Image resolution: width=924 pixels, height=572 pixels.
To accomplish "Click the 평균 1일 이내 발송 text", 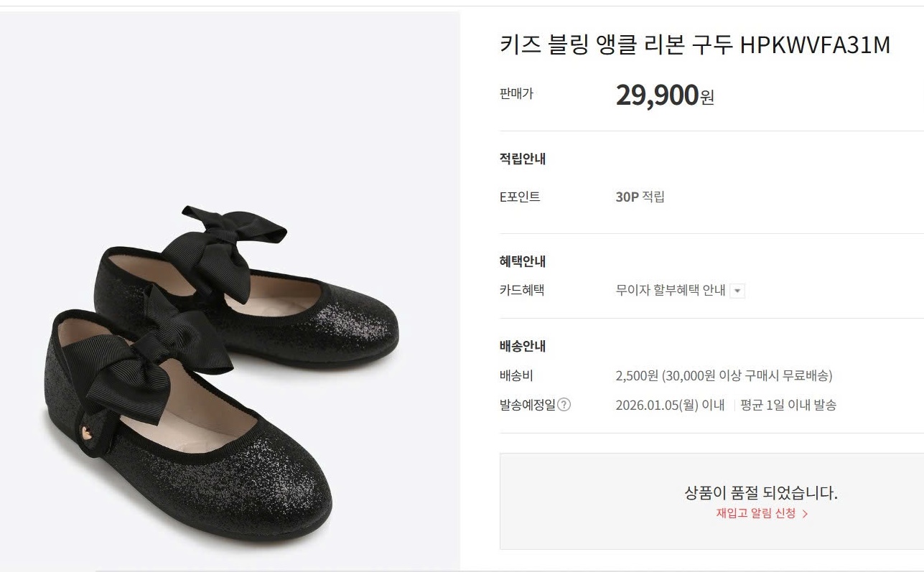I will 788,405.
